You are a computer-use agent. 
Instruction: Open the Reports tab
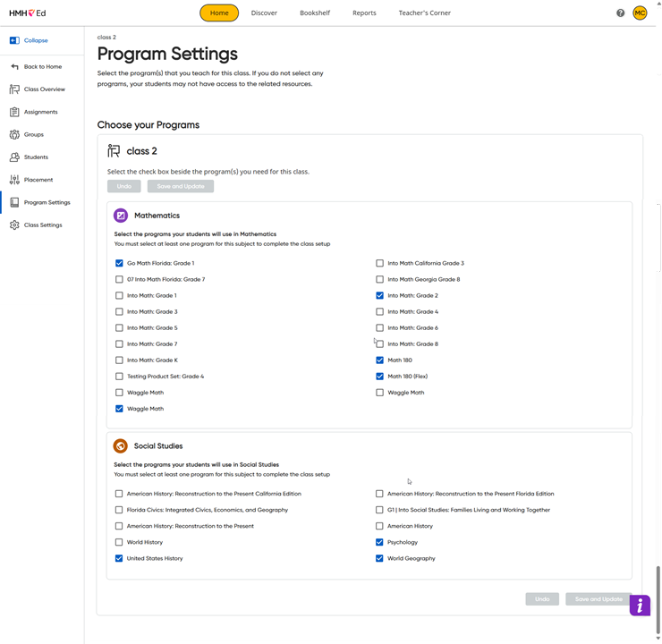pos(364,13)
